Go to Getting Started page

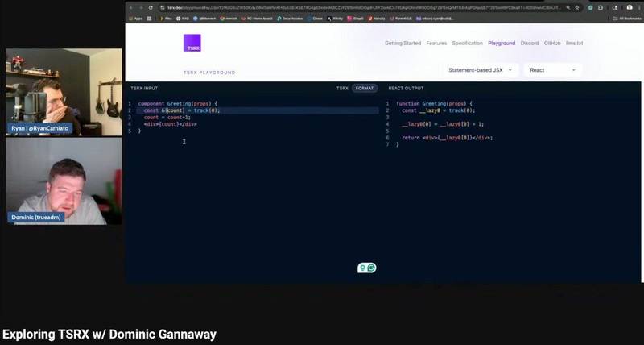(x=402, y=44)
